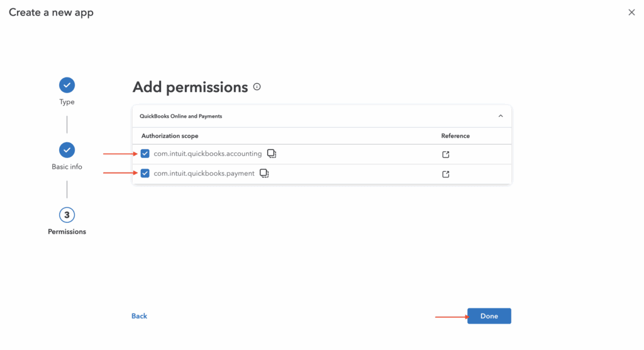Uncheck the com.intuit.quickbooks.payment scope checkbox

point(145,173)
